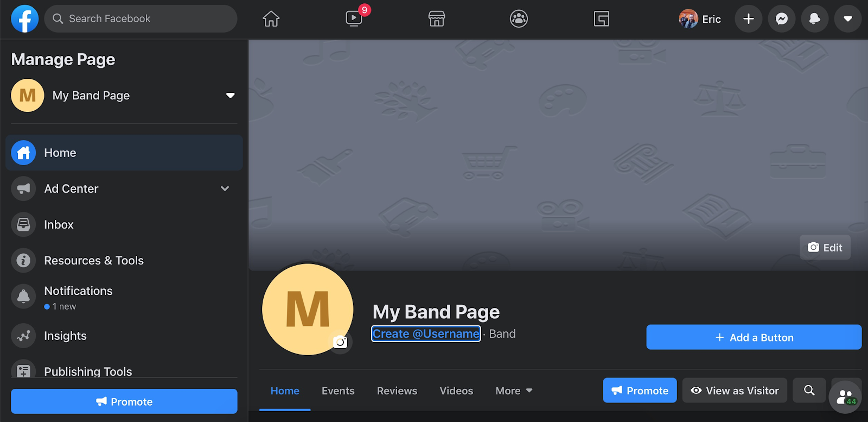Open the account dropdown arrow
The width and height of the screenshot is (868, 422).
pos(848,19)
